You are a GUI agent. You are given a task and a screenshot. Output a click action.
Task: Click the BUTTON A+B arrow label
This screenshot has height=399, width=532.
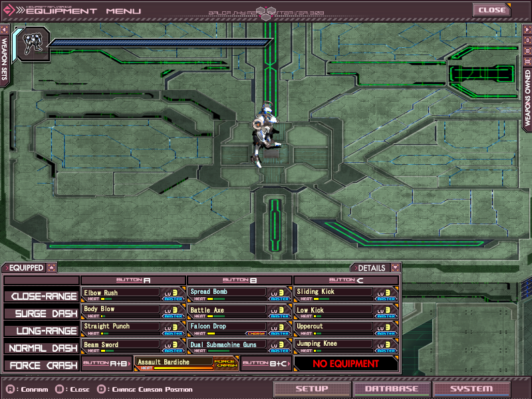click(x=106, y=363)
